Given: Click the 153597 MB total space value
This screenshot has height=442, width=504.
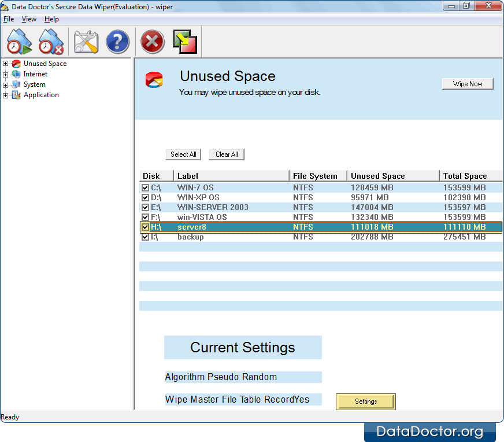Looking at the screenshot, I should tap(465, 207).
